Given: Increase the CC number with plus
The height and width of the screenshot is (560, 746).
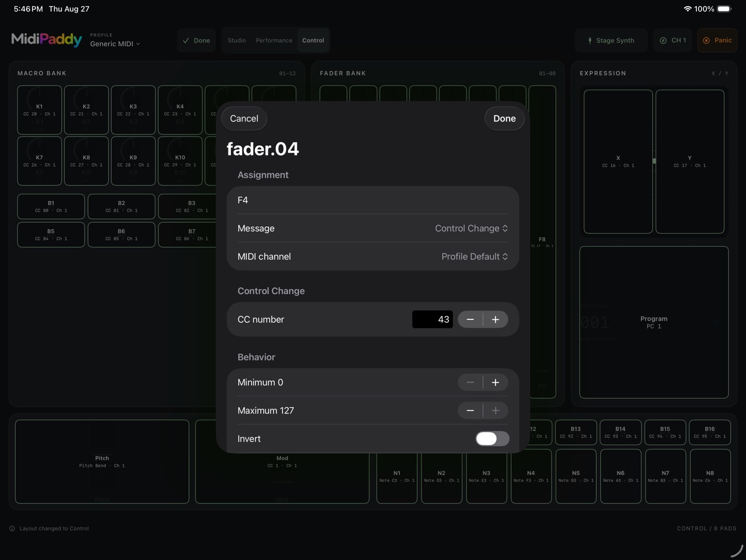Looking at the screenshot, I should coord(496,319).
